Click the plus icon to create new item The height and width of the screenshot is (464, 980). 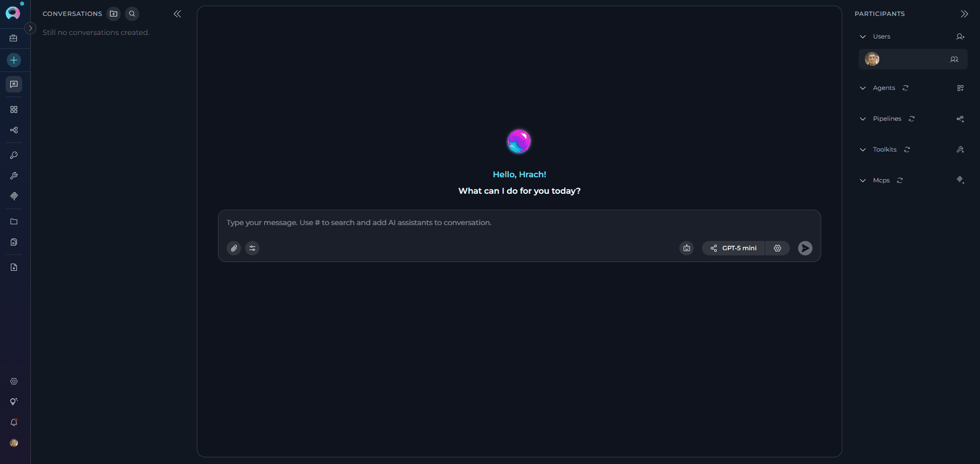click(14, 60)
